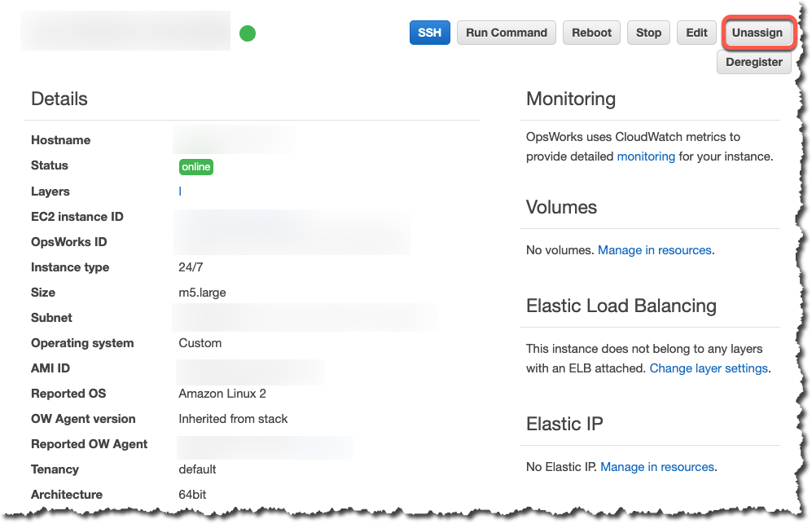Viewport: 812px width, 524px height.
Task: Click the blue SSH button
Action: [x=429, y=33]
